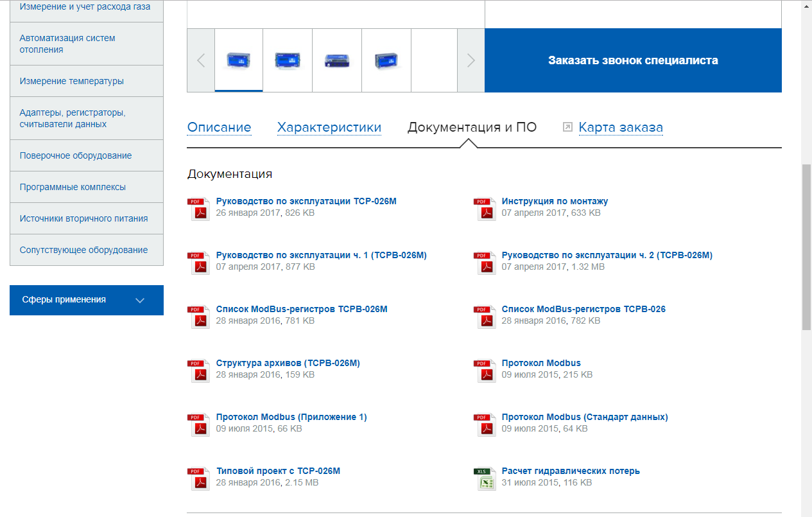Open Поверочное оборудование in sidebar menu
Screen dimensions: 812x517
pos(76,155)
